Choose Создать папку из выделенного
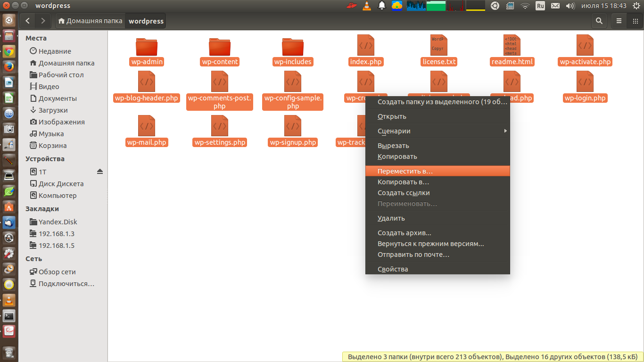The image size is (644, 362). tap(438, 102)
